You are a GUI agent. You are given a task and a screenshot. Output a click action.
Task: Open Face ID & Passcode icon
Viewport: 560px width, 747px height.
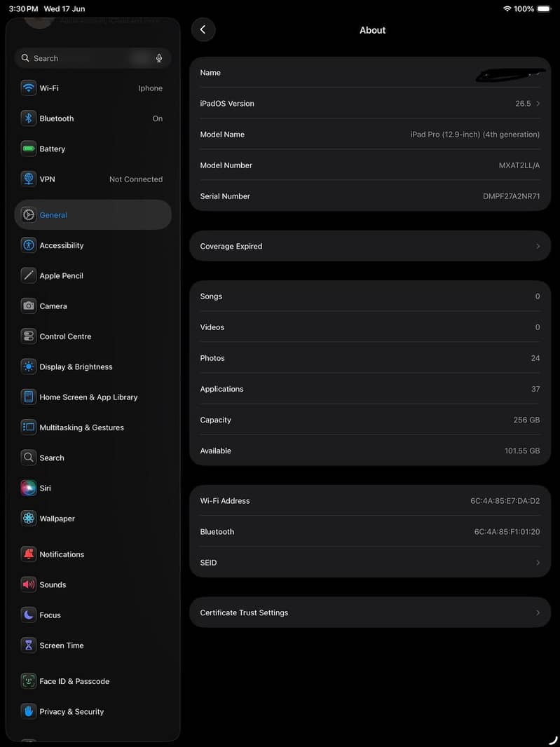coord(29,681)
